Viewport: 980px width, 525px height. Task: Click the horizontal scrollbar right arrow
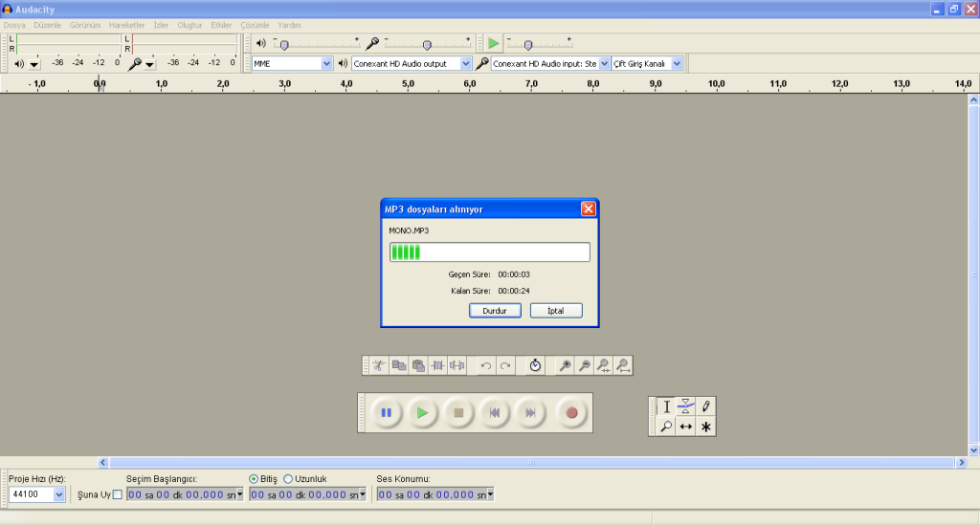point(962,463)
